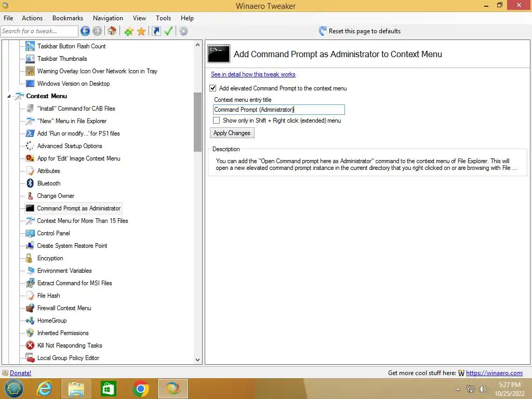Open File Explorer from the taskbar
Image resolution: width=532 pixels, height=399 pixels.
(76, 389)
